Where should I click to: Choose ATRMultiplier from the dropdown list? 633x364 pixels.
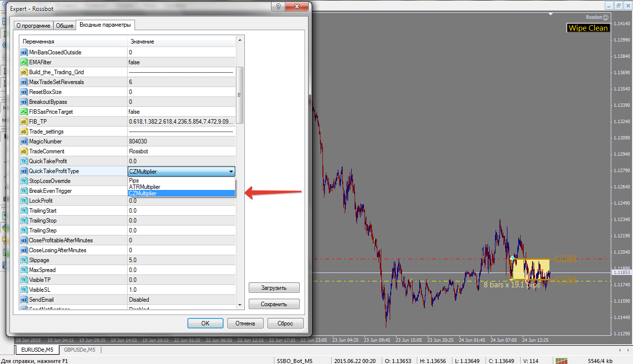point(181,187)
